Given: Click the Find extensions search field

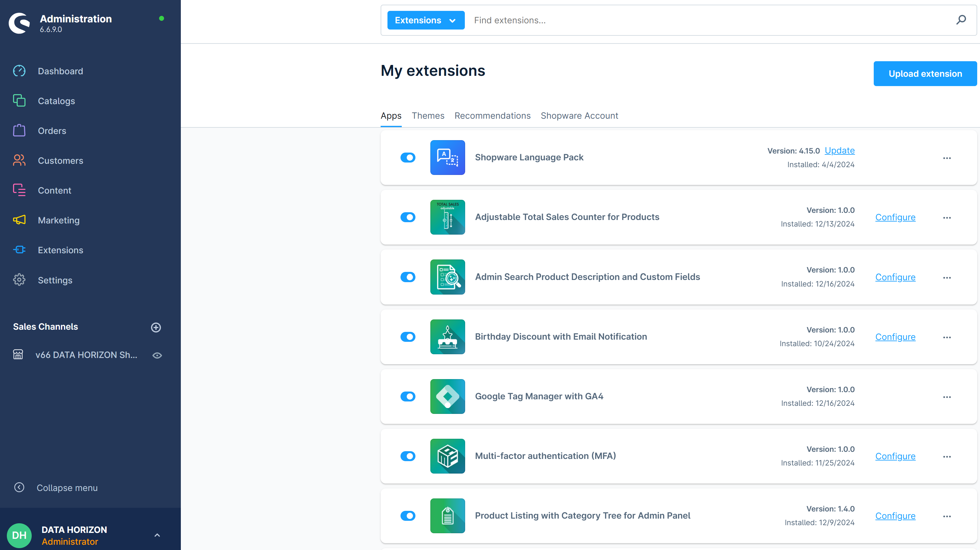Looking at the screenshot, I should tap(708, 20).
